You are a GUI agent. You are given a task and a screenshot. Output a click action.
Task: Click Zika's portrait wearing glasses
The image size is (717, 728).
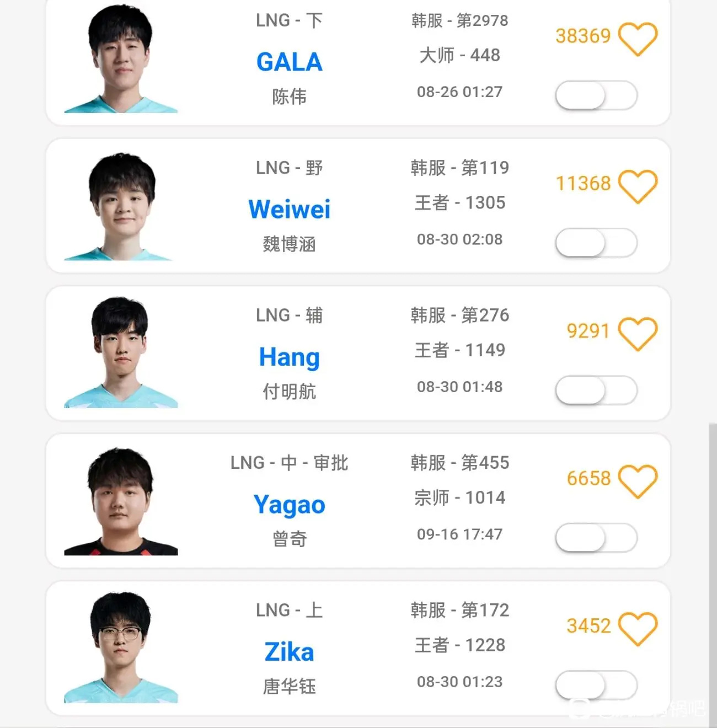[121, 648]
